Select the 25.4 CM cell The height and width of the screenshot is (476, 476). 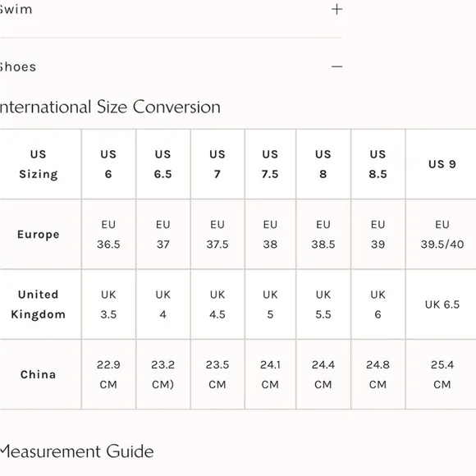[442, 374]
